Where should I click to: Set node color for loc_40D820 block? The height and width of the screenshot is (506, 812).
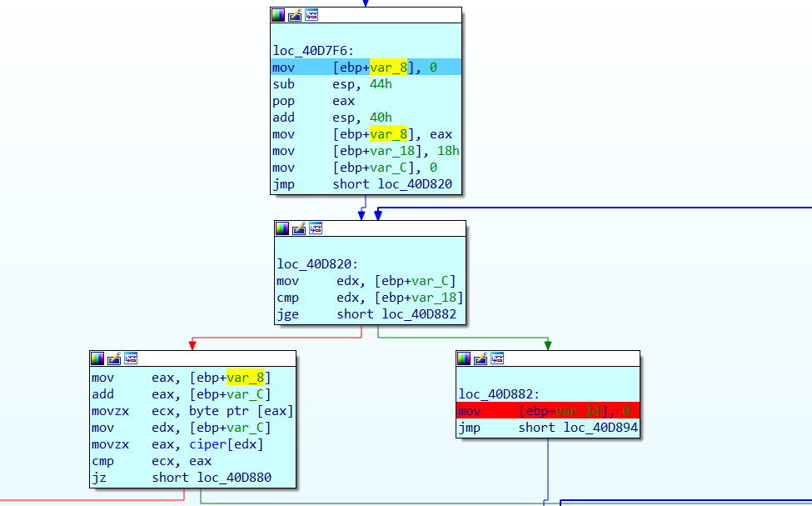pyautogui.click(x=282, y=228)
